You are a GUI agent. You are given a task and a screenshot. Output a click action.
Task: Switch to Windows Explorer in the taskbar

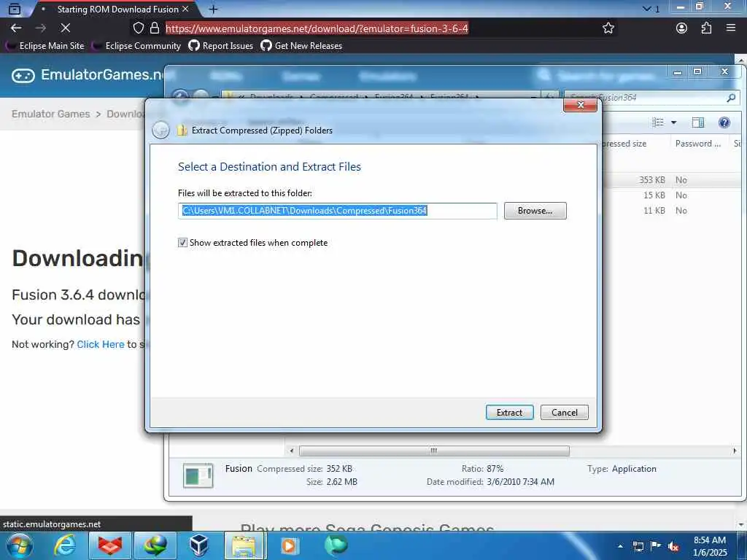(x=244, y=545)
